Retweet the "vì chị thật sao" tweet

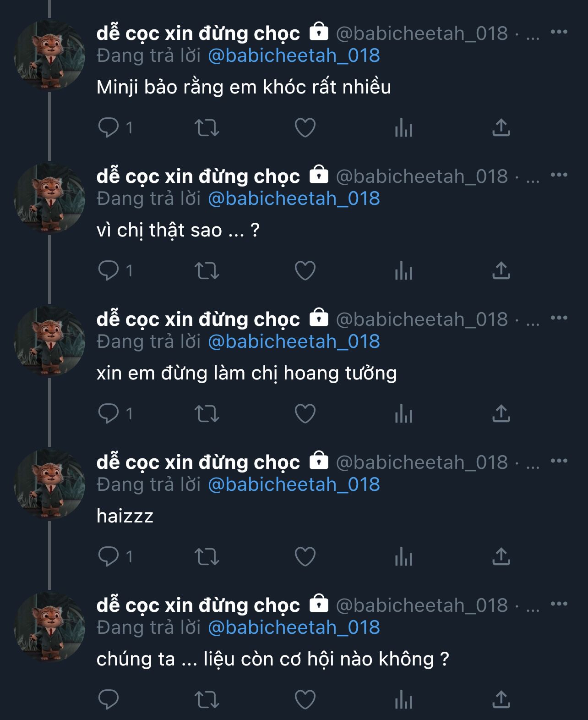pos(207,270)
